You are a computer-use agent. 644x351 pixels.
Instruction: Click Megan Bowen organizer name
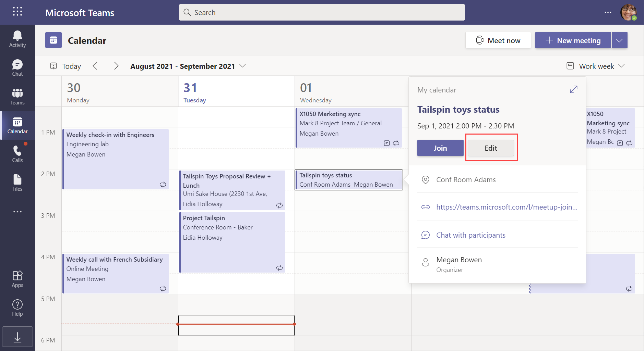pyautogui.click(x=459, y=260)
